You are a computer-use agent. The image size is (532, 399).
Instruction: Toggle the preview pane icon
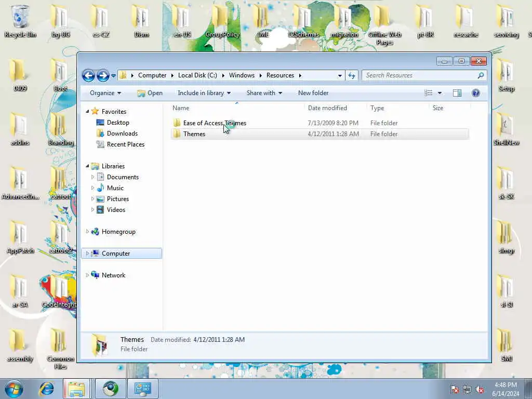pyautogui.click(x=457, y=93)
